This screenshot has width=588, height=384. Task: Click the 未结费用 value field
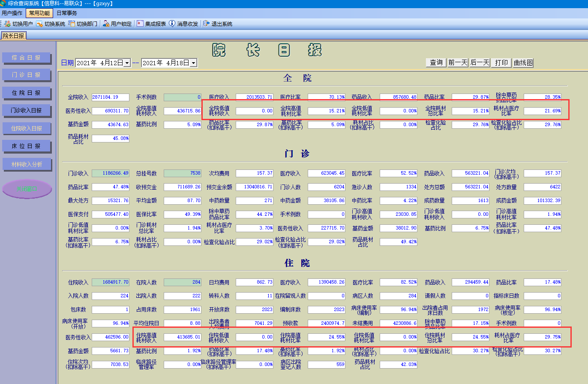pos(399,323)
